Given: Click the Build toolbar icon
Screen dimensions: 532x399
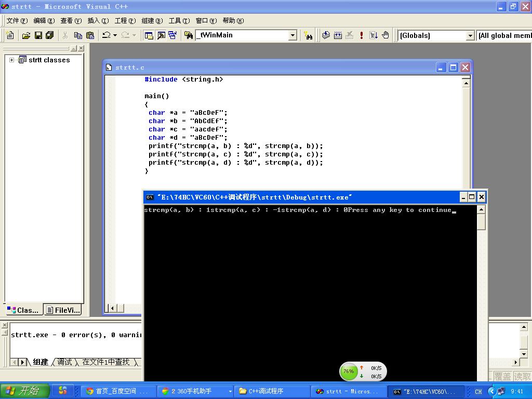Looking at the screenshot, I should tap(338, 35).
